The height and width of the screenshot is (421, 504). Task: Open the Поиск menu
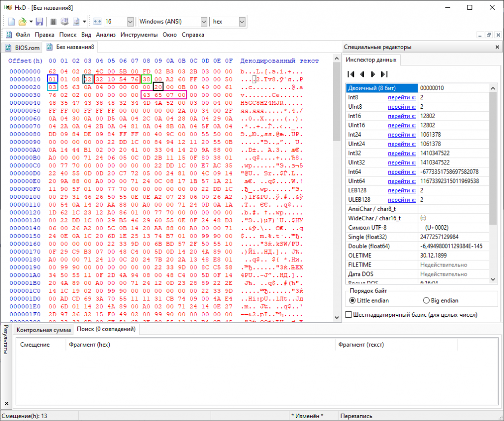[68, 35]
